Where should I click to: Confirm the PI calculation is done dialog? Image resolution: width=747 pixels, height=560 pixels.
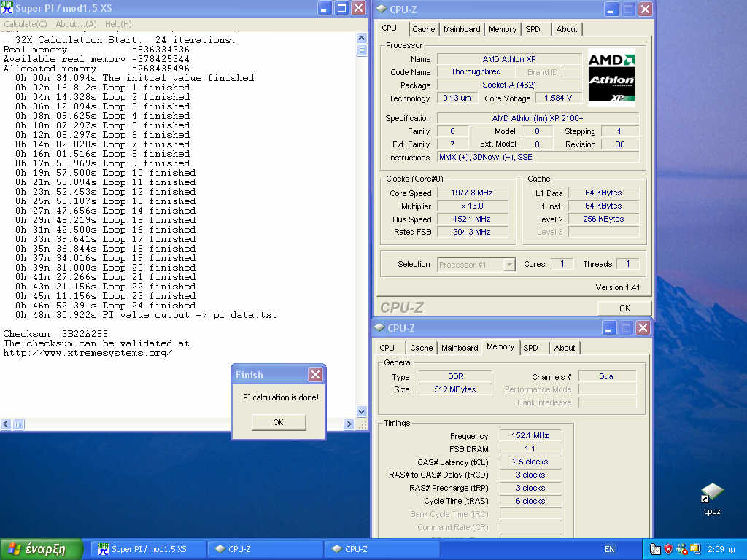279,422
